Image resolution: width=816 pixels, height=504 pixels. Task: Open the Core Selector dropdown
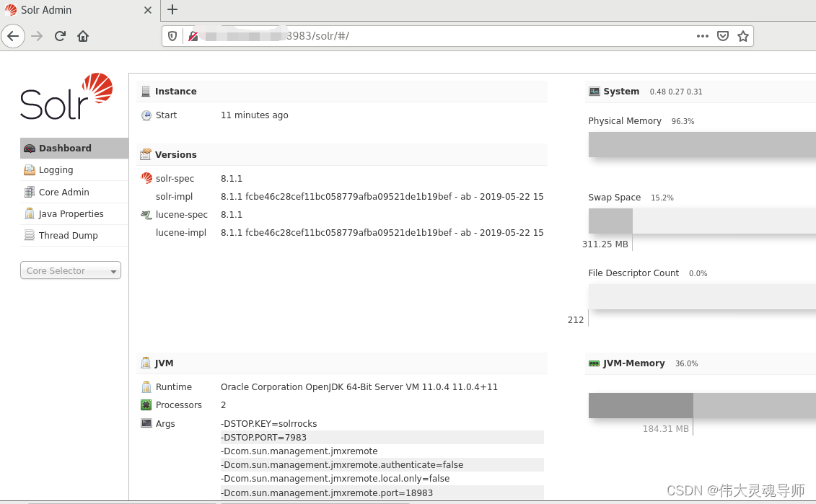[71, 270]
